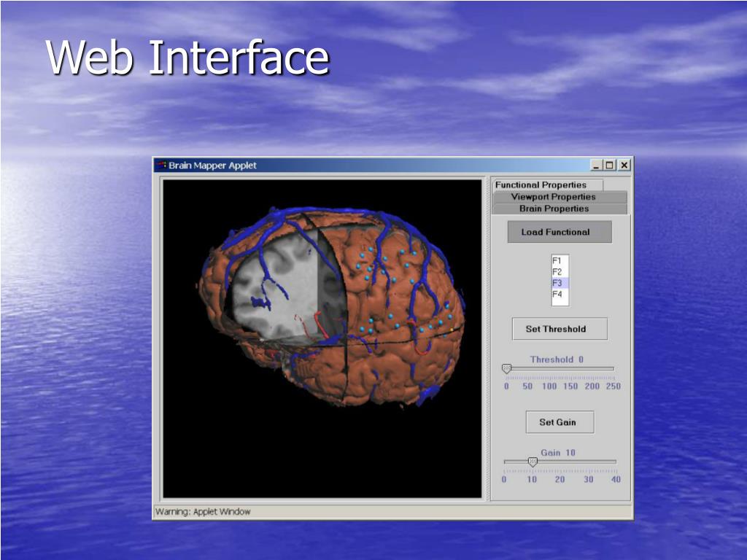Click the 'Warning: Applet Window' status text
747x560 pixels.
coord(203,512)
